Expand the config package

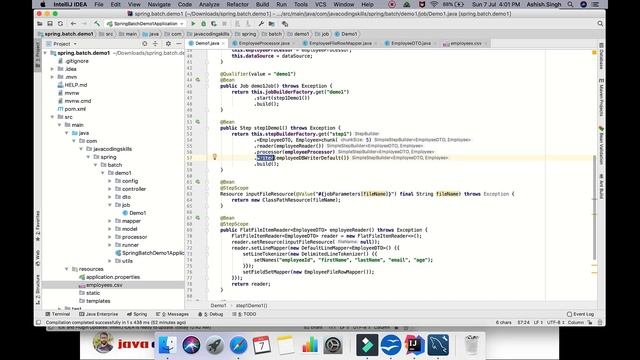(110, 181)
